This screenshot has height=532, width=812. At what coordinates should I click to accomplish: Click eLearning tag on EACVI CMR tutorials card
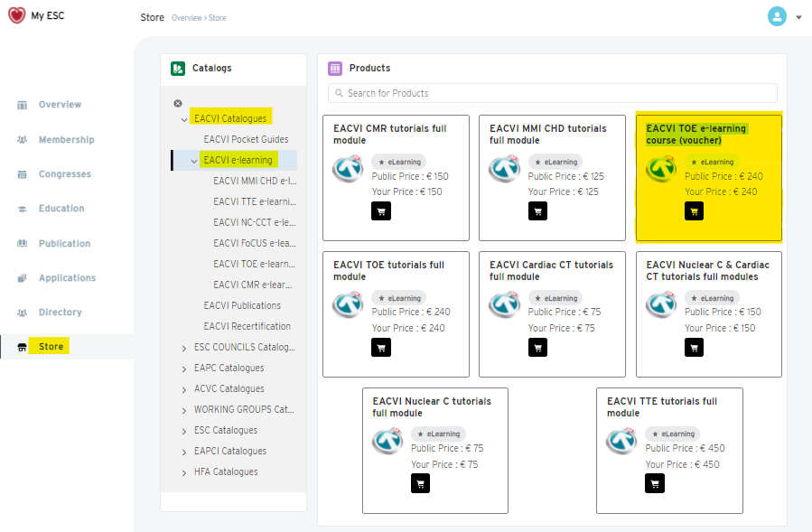coord(399,163)
